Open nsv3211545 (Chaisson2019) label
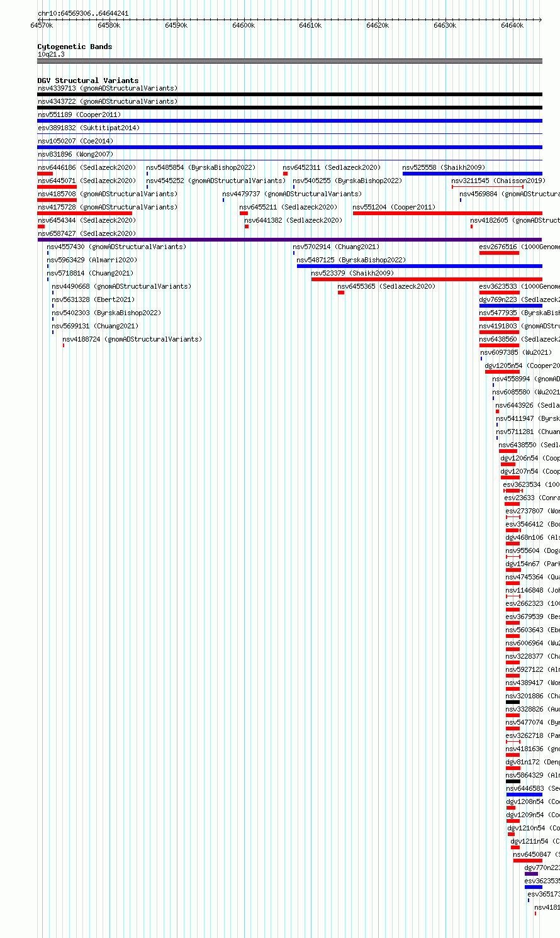The height and width of the screenshot is (938, 560). pyautogui.click(x=499, y=181)
